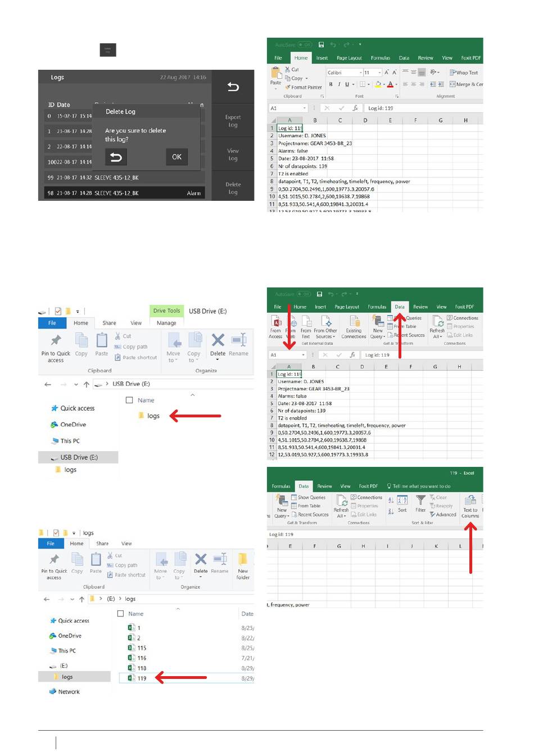Click the Borders icon in Excel Font group
Screen dimensions: 534x756
pyautogui.click(x=363, y=84)
